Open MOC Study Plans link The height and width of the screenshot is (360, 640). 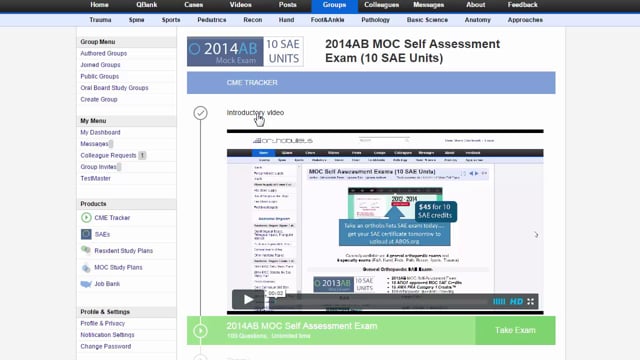coord(118,268)
